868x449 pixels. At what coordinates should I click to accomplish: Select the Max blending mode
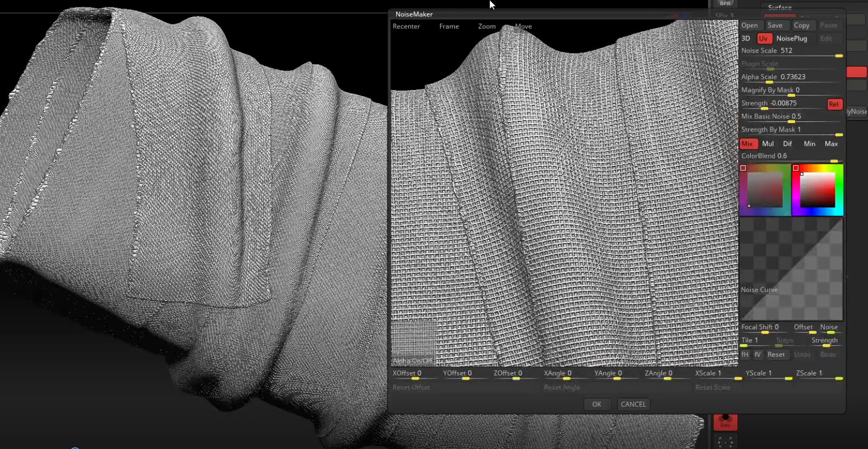coord(832,144)
